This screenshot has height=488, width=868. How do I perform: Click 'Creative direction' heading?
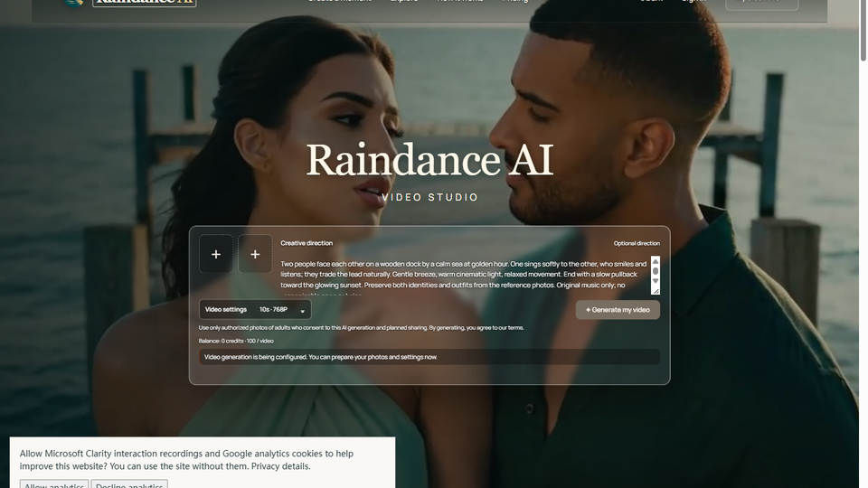click(307, 243)
